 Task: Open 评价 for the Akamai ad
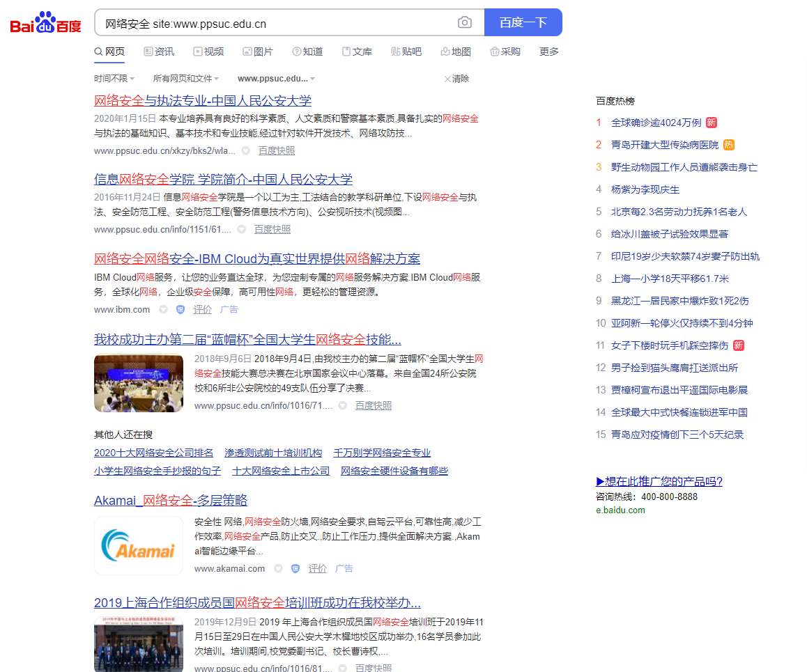pos(318,569)
